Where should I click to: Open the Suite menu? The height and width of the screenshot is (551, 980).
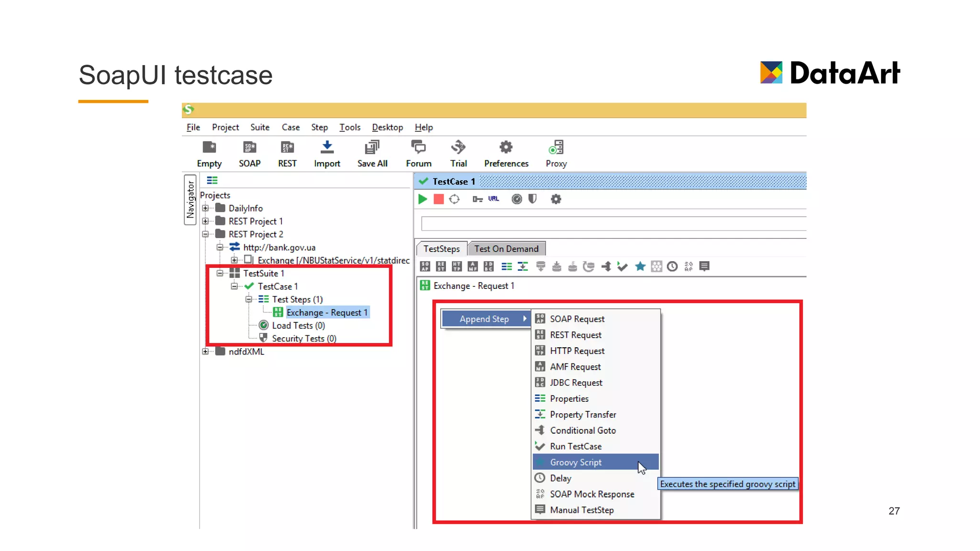(260, 127)
